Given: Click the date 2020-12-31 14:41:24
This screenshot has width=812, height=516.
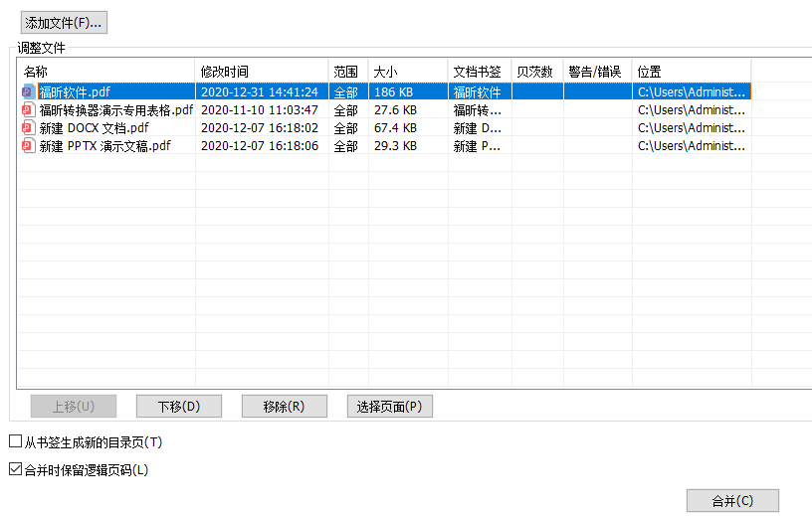Looking at the screenshot, I should click(260, 92).
